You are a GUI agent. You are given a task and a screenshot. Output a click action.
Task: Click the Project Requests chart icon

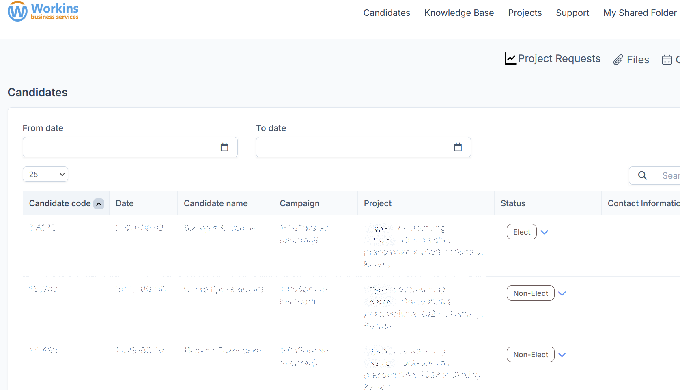pos(510,59)
